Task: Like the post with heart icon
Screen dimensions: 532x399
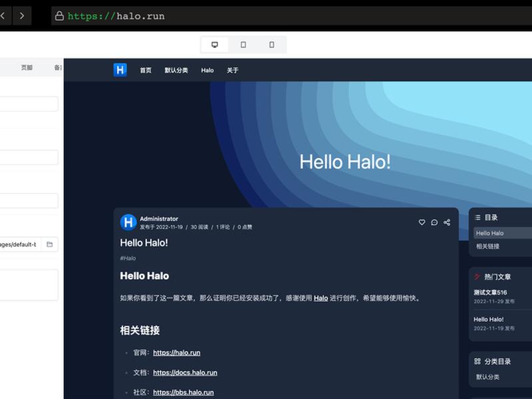Action: pyautogui.click(x=422, y=222)
